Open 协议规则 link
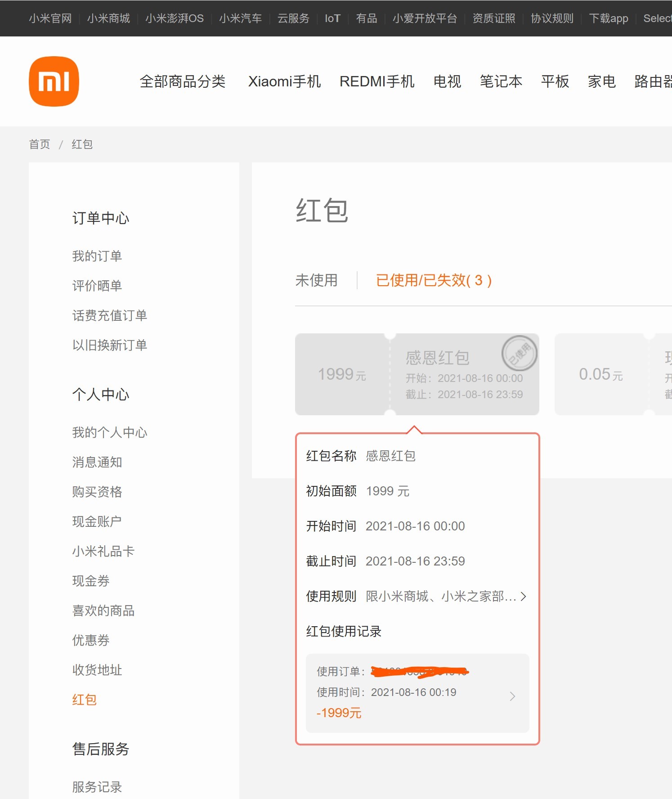 [552, 18]
